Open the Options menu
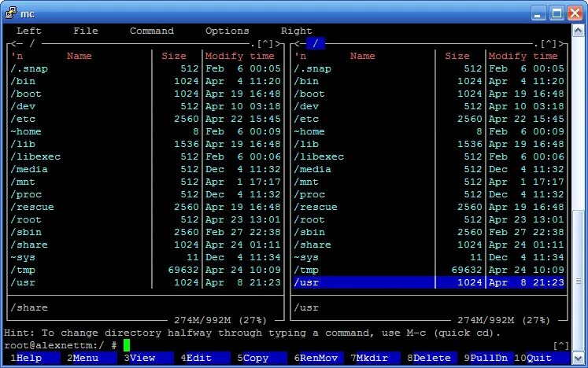Viewport: 588px width, 368px height. click(227, 31)
